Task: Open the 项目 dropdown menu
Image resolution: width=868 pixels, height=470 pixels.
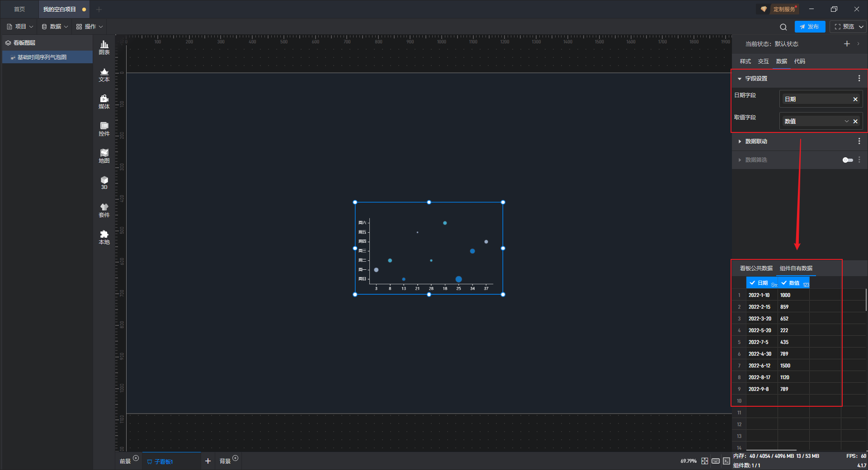Action: point(20,27)
